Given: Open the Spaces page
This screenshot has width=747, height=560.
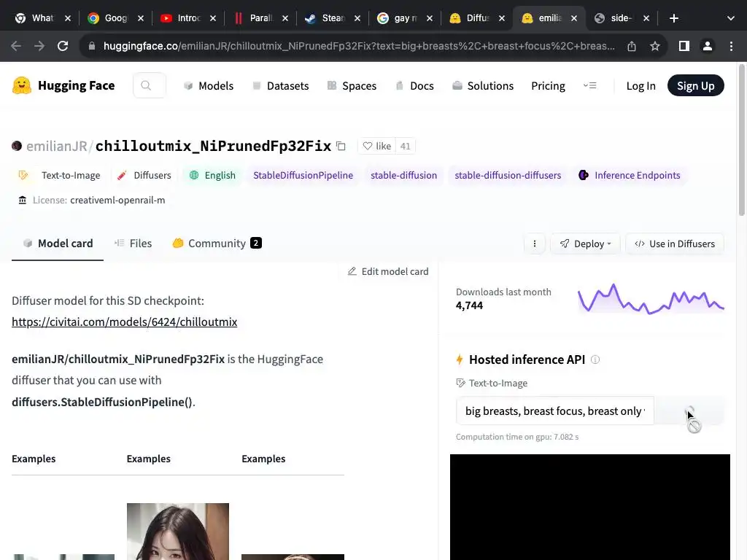Looking at the screenshot, I should (352, 86).
